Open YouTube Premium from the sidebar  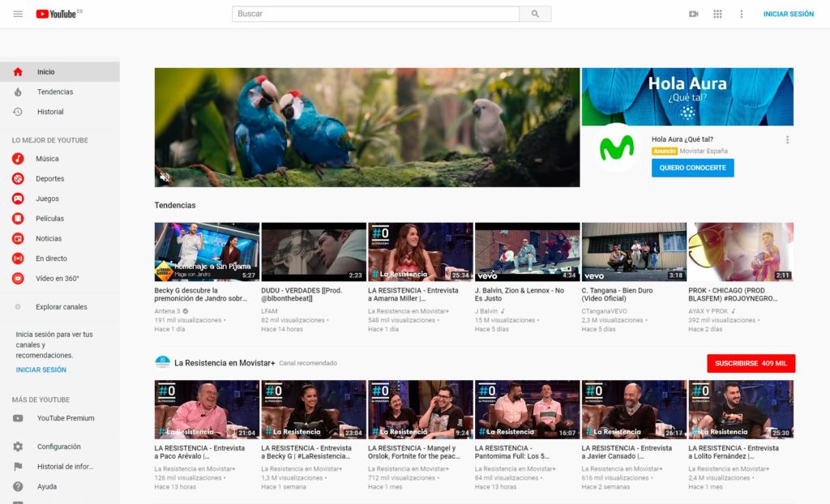[x=65, y=418]
